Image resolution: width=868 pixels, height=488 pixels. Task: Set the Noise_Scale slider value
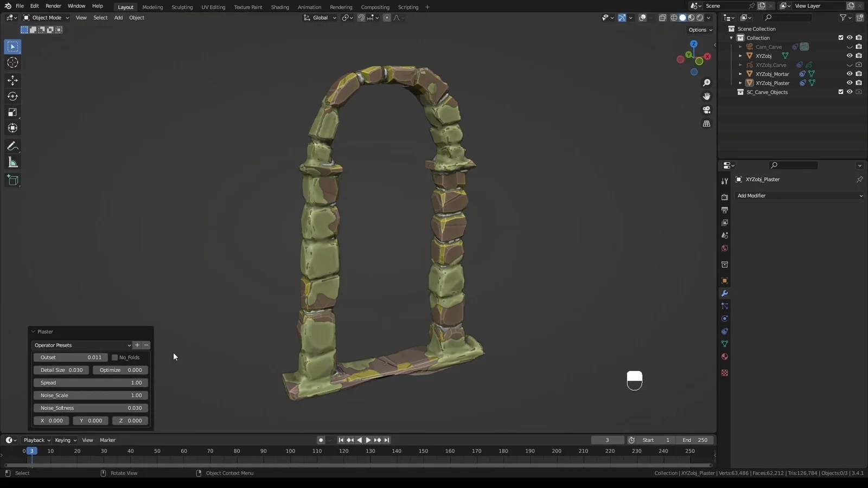pyautogui.click(x=90, y=395)
